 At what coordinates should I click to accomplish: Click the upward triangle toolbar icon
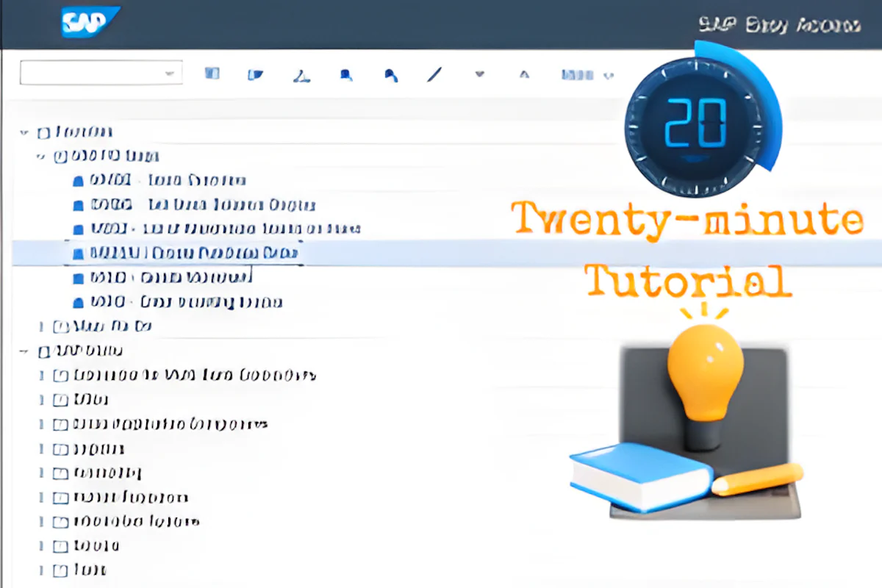pyautogui.click(x=524, y=73)
